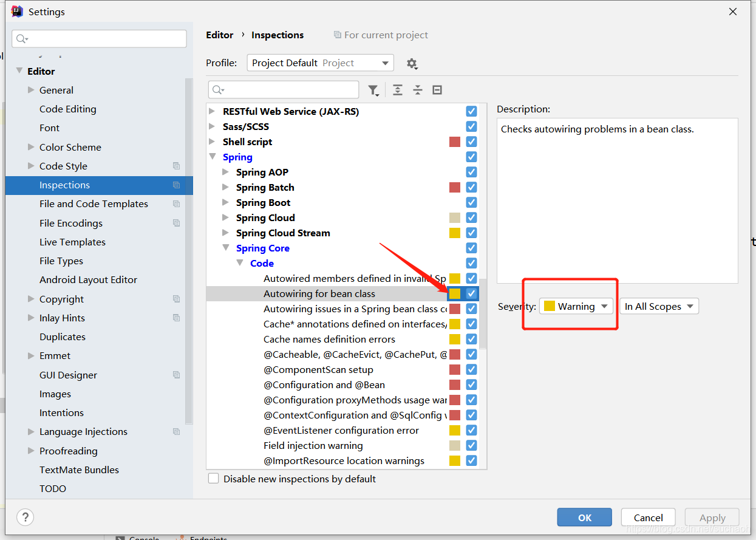The height and width of the screenshot is (540, 756).
Task: Expand the Color Scheme settings node
Action: (x=31, y=147)
